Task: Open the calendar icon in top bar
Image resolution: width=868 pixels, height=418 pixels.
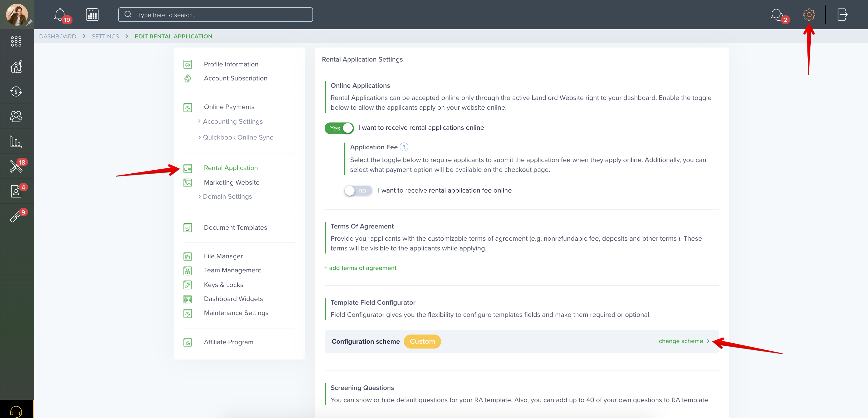Action: click(92, 15)
